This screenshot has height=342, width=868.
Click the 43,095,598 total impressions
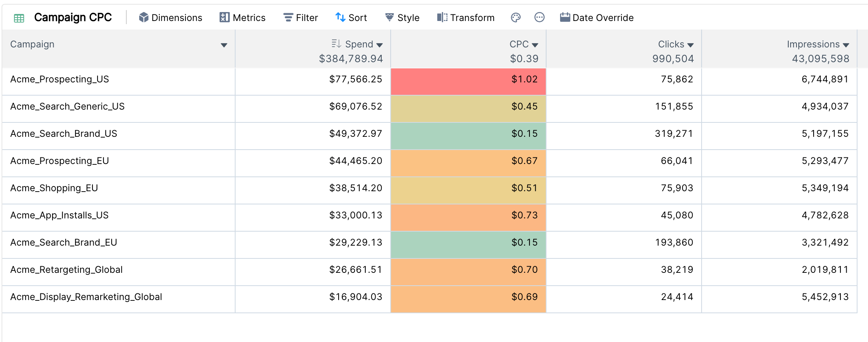[x=821, y=59]
